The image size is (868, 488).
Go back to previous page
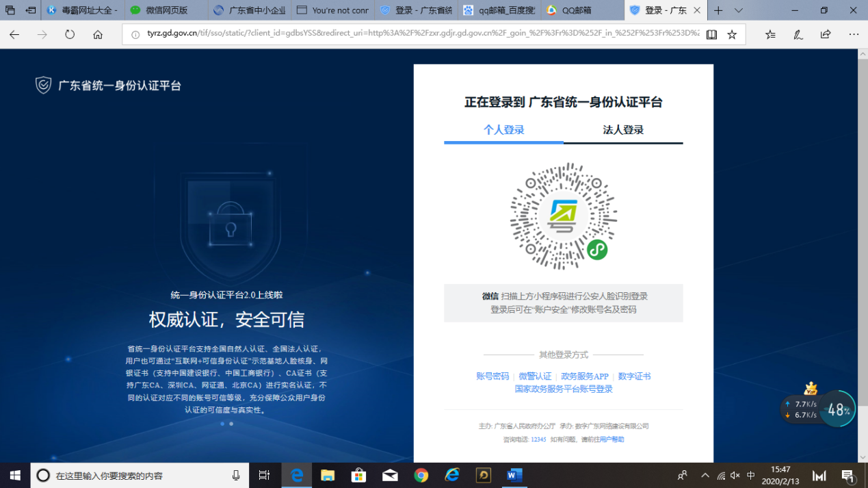coord(14,35)
